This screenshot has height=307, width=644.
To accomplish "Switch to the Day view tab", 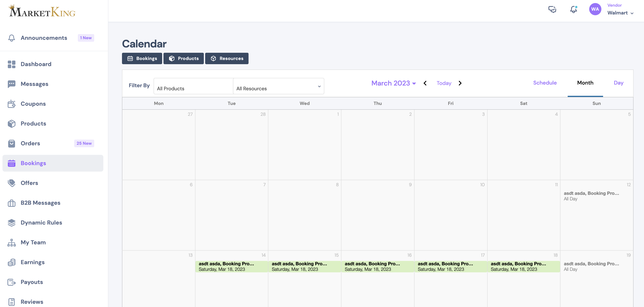I will (x=618, y=83).
